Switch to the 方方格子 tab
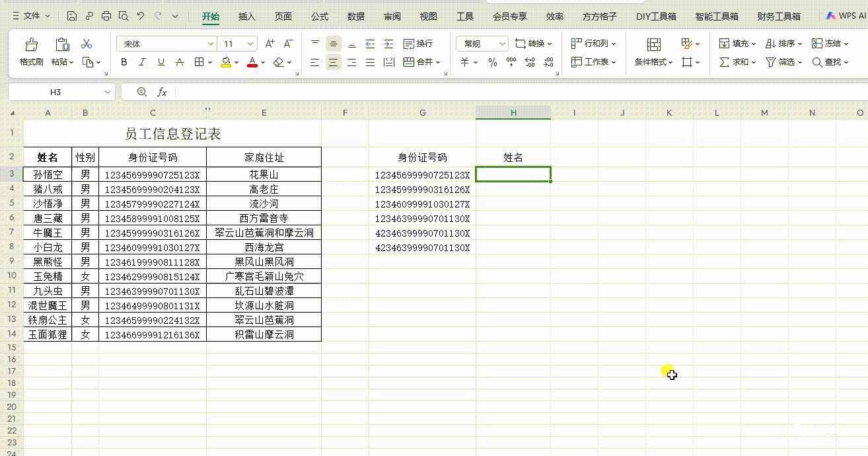The width and height of the screenshot is (868, 456). (600, 17)
